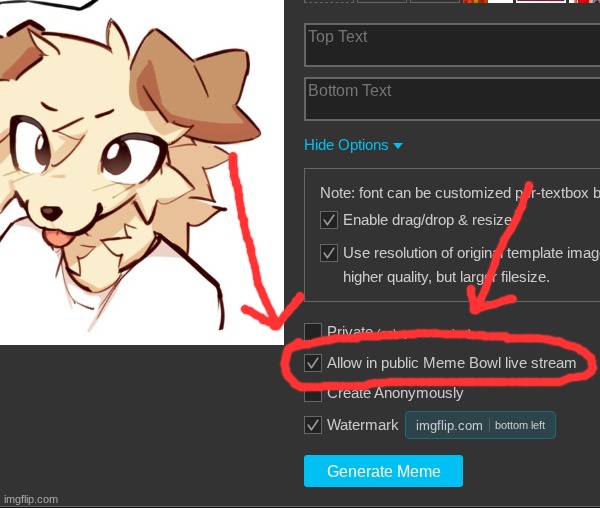Uncheck the Enable drag/drop & resize checkbox
This screenshot has height=508, width=600.
pyautogui.click(x=329, y=220)
